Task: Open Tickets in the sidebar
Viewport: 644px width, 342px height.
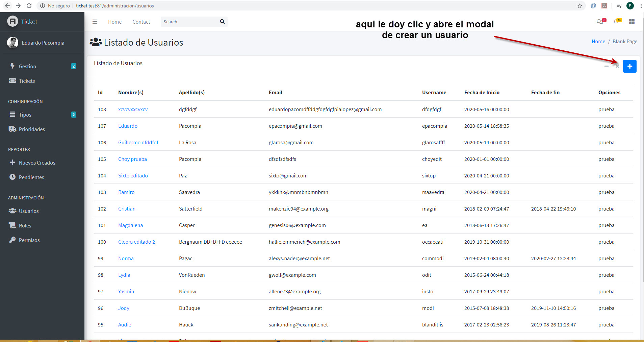Action: pyautogui.click(x=42, y=81)
